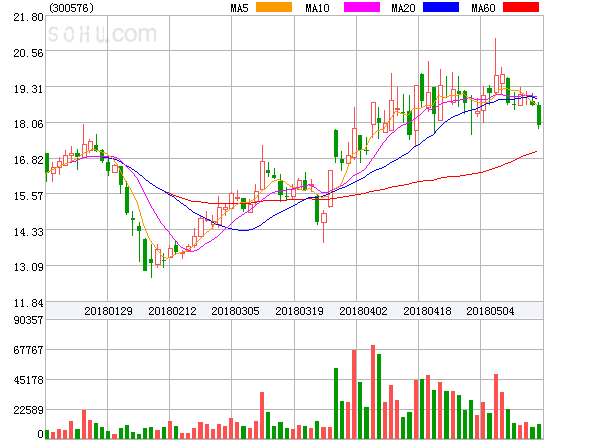Image resolution: width=600 pixels, height=440 pixels.
Task: Click the 16.82 price axis label
Action: click(28, 160)
